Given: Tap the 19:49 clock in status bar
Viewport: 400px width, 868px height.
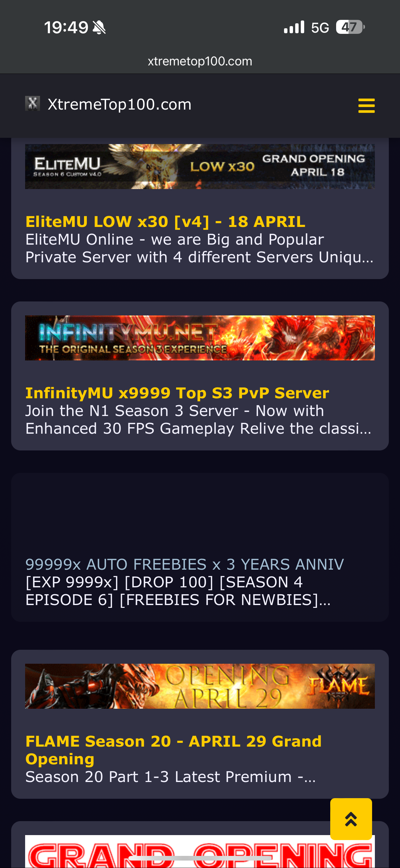Looking at the screenshot, I should tap(66, 27).
